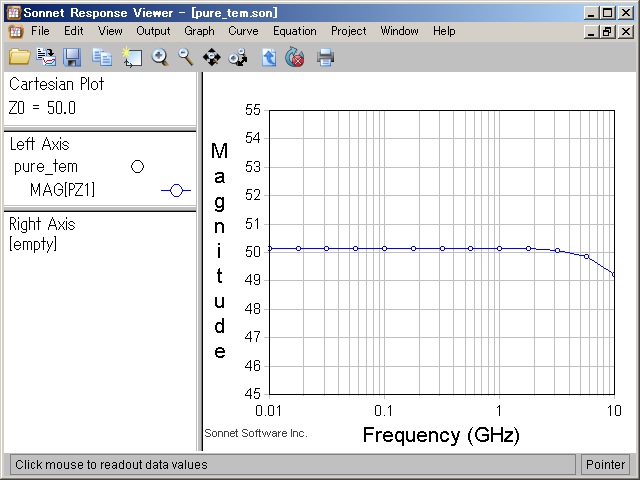Viewport: 640px width, 480px height.
Task: Click the Left Axis heading
Action: point(40,144)
